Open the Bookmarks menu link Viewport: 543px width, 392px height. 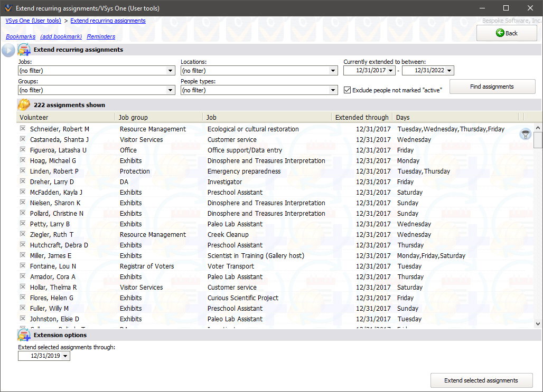(21, 36)
